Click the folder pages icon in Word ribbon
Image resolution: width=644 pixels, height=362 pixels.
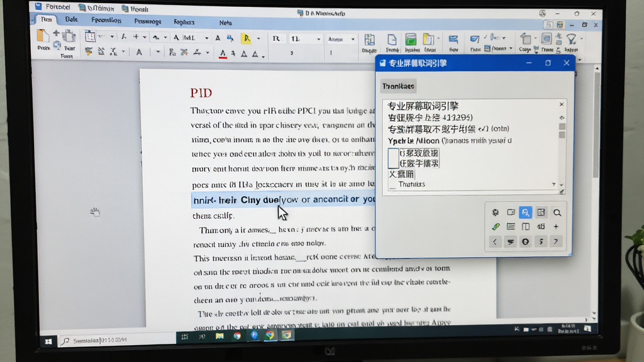pyautogui.click(x=428, y=40)
